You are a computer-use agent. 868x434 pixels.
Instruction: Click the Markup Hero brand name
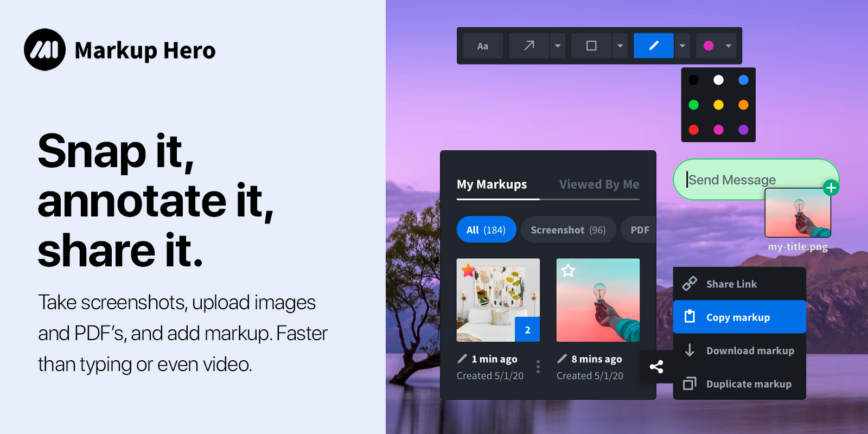click(145, 50)
